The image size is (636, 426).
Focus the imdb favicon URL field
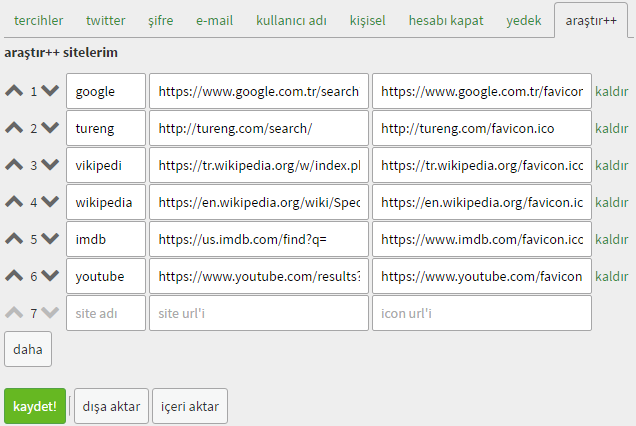(x=482, y=239)
